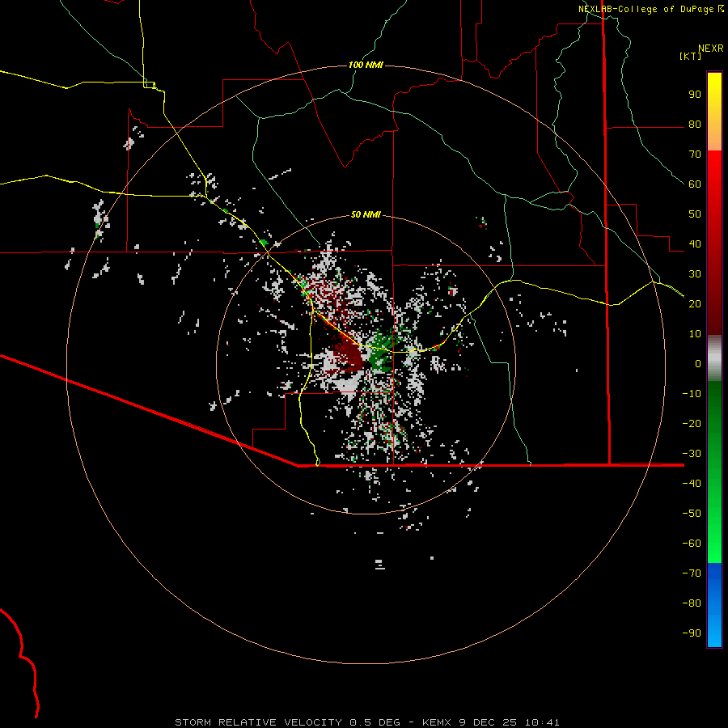
Task: Click the positive 40 value on the scale
Action: point(695,243)
